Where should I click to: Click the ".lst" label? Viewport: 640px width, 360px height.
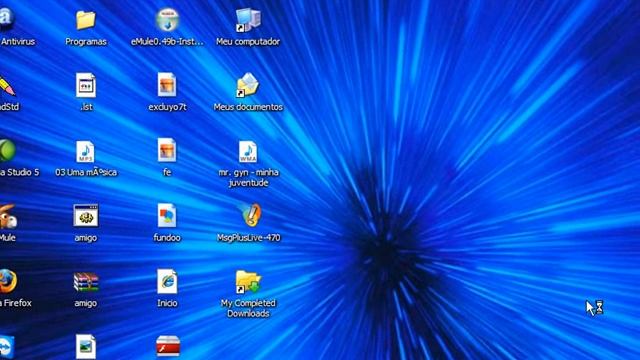86,107
